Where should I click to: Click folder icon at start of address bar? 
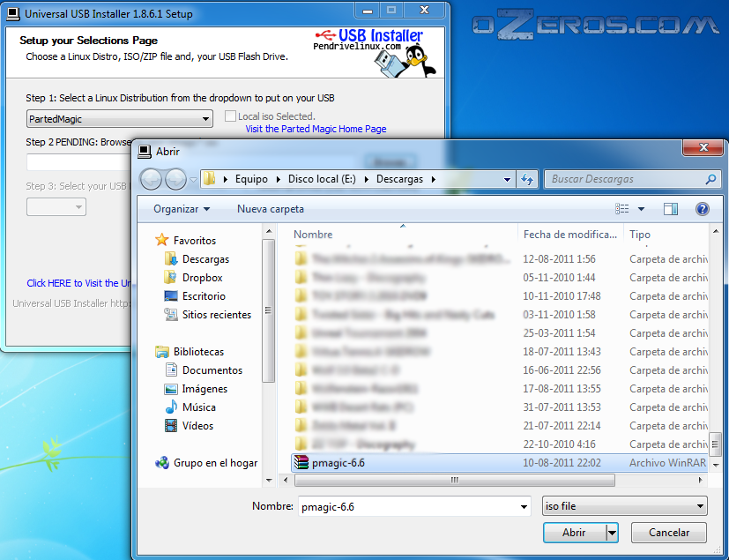[210, 179]
